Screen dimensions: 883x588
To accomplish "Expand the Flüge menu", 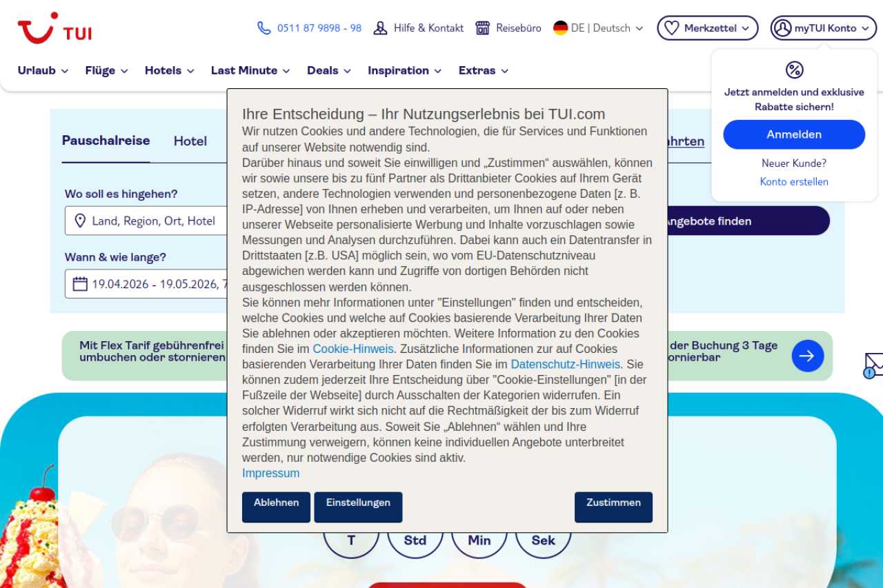I will pos(107,70).
